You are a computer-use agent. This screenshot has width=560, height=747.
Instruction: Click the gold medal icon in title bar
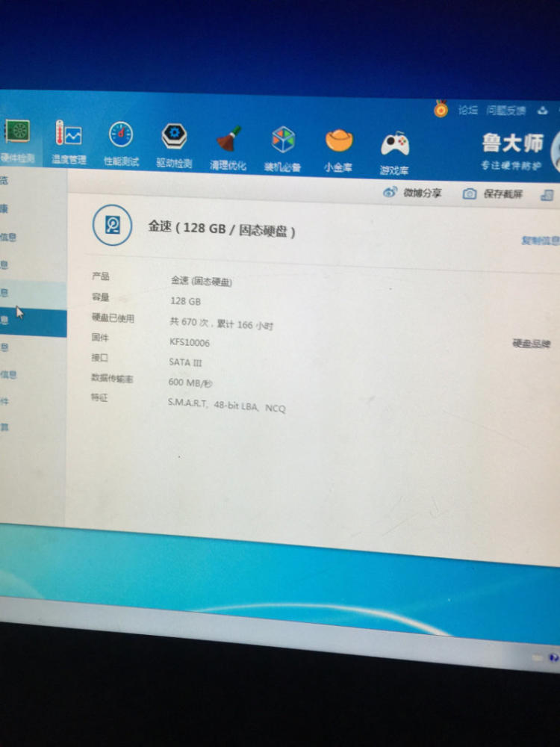pyautogui.click(x=441, y=109)
